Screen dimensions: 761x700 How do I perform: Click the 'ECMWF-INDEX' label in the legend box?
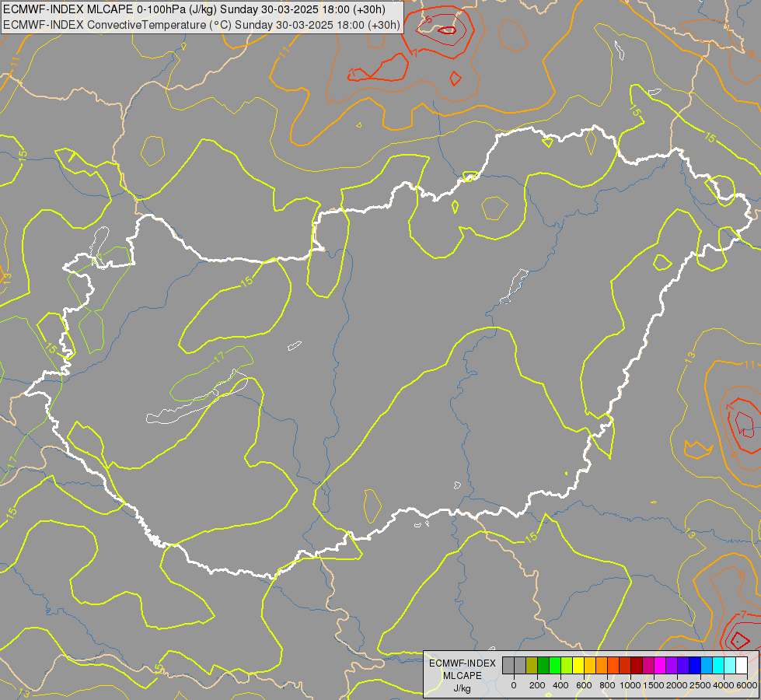point(463,663)
